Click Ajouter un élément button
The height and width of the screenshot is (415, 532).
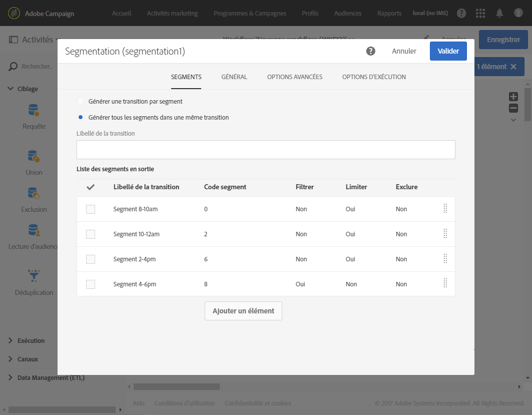[x=243, y=311]
